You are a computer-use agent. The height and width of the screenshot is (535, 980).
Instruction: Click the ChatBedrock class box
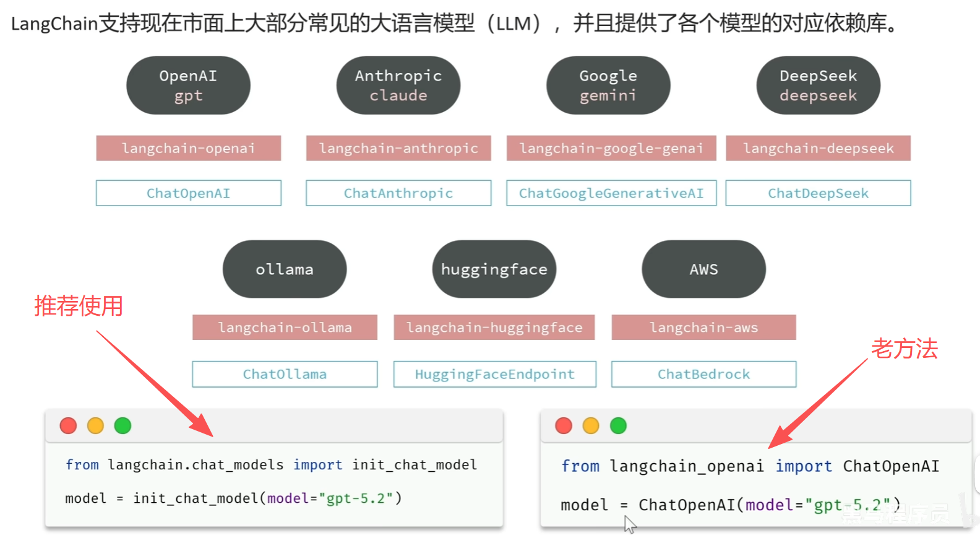[x=704, y=374]
